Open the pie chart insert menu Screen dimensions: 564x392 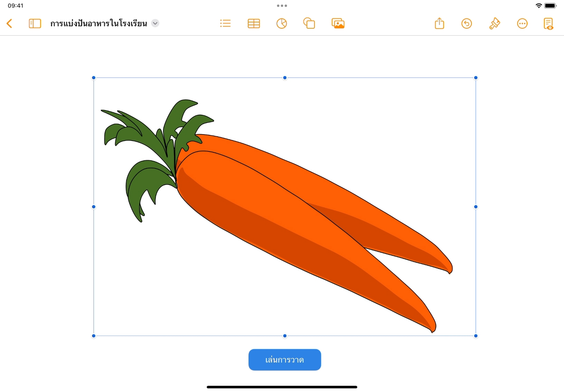tap(282, 24)
